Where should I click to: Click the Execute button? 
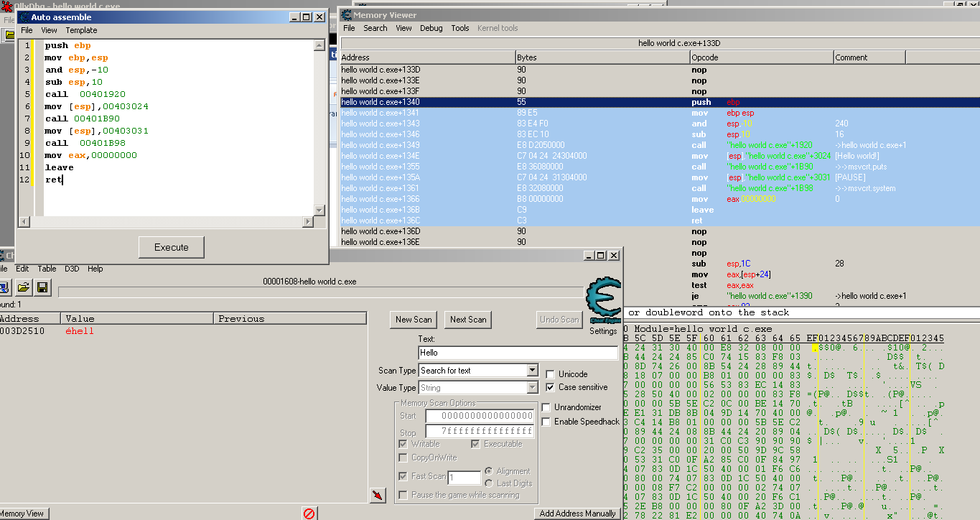pyautogui.click(x=172, y=247)
